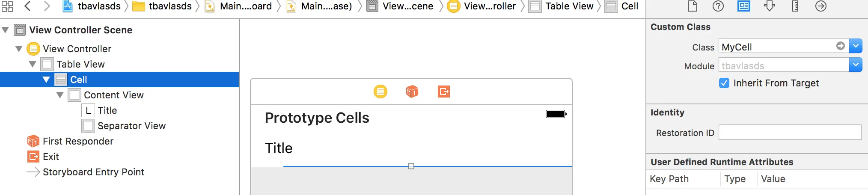Jump to the MyCell class arrow button
Image resolution: width=868 pixels, height=195 pixels.
click(841, 46)
